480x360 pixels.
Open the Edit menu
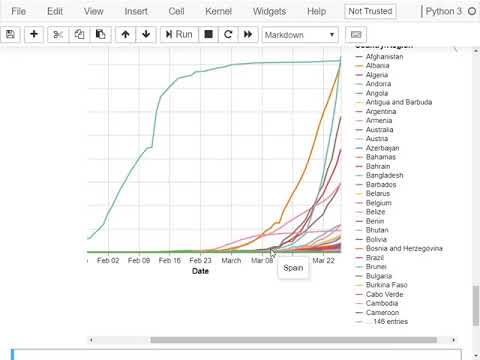click(x=55, y=11)
